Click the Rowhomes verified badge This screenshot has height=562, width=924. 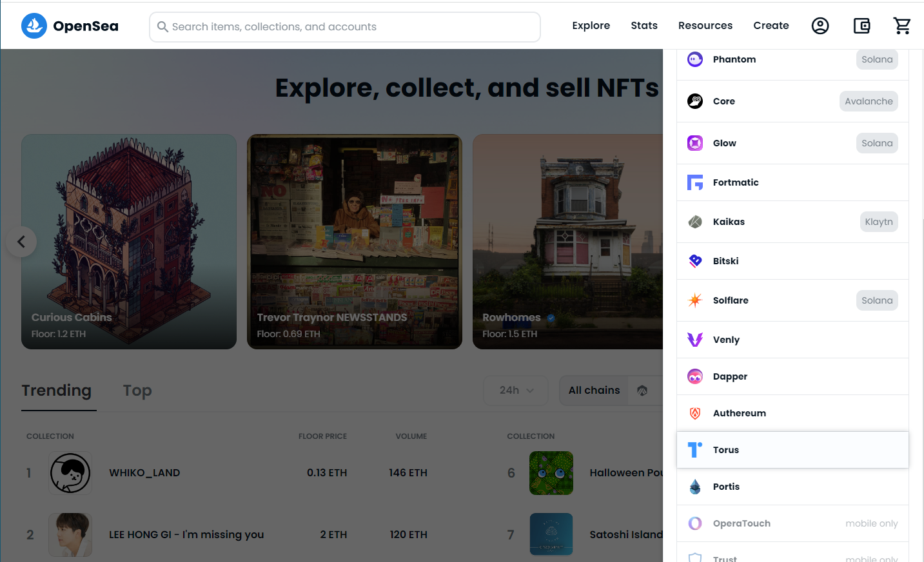[x=551, y=318]
